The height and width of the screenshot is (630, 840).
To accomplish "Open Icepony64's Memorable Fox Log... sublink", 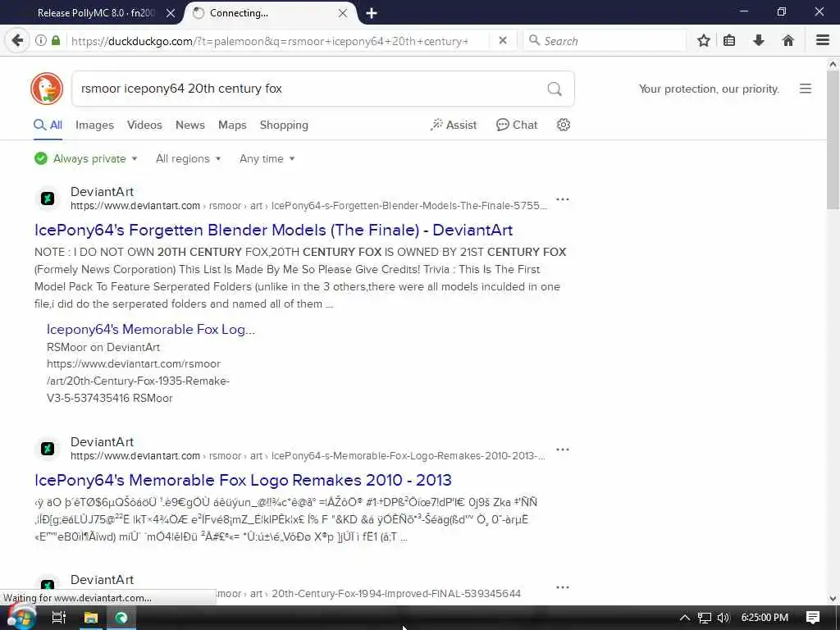I will [x=151, y=329].
